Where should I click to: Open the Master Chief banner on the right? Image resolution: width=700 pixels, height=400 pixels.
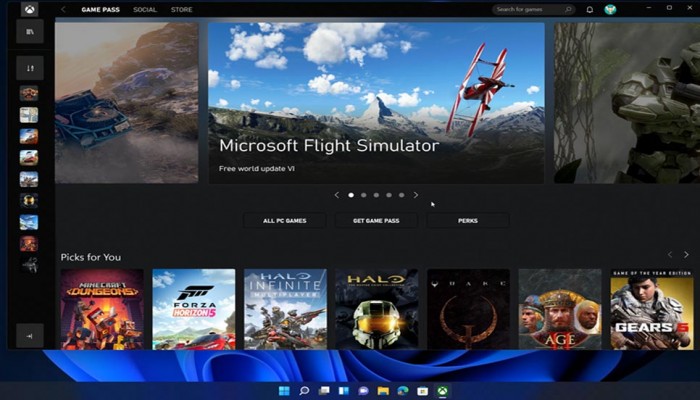(x=627, y=103)
